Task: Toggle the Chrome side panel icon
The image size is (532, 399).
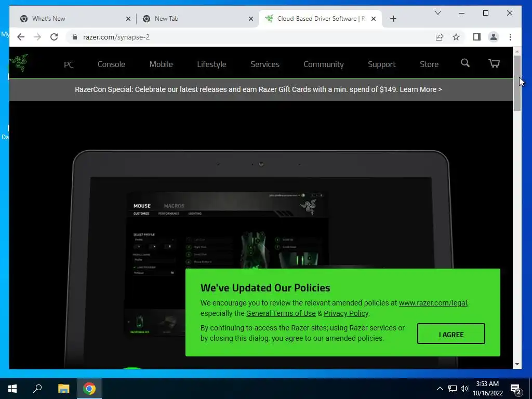Action: coord(477,37)
